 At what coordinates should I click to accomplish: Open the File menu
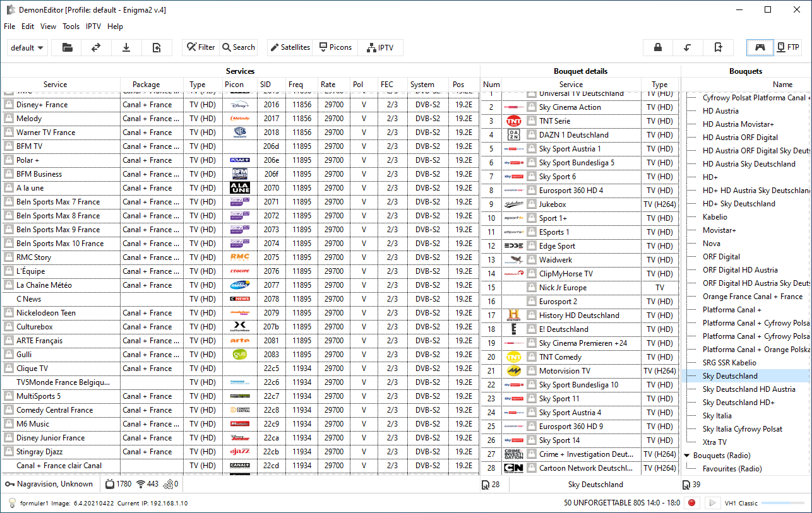9,27
